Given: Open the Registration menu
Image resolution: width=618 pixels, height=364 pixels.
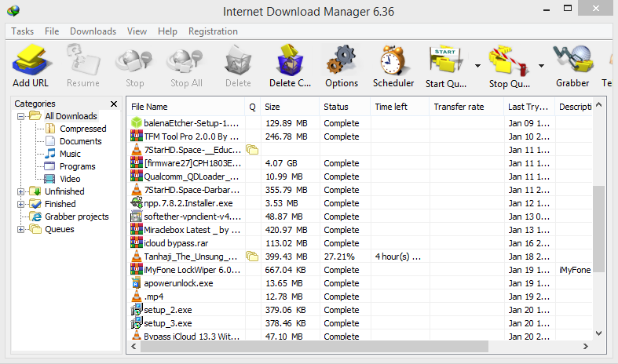Looking at the screenshot, I should (213, 31).
